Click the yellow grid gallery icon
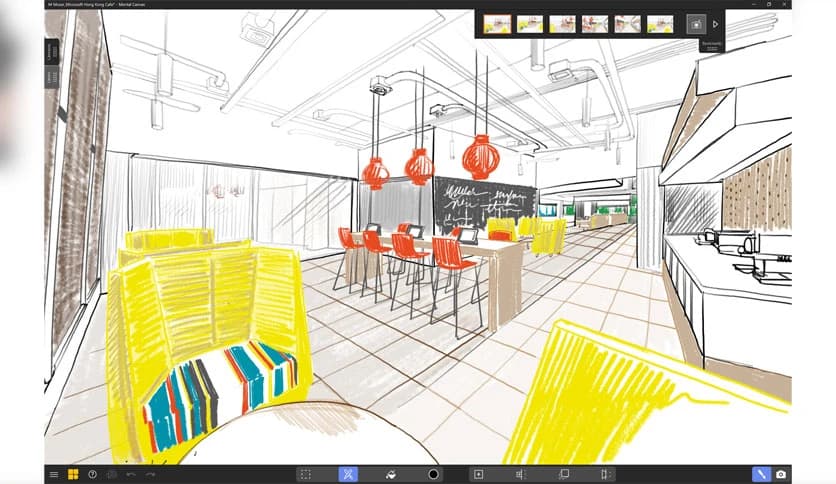 coord(73,474)
